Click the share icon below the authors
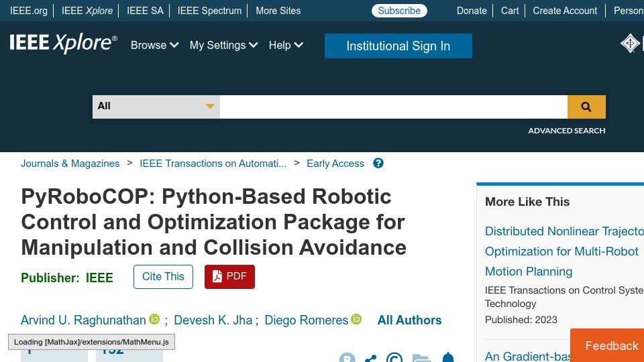Screen dimensions: 644x362 pos(370,359)
